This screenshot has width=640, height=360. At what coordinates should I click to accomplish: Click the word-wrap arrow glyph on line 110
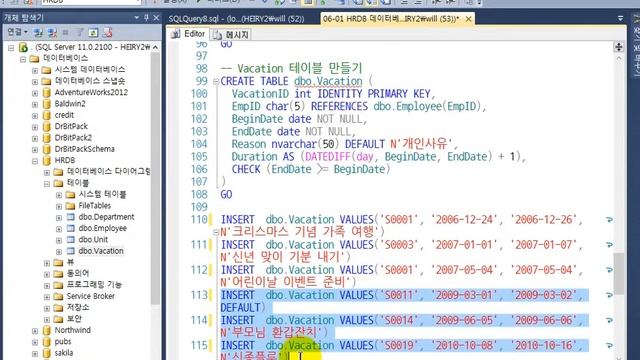pos(609,220)
